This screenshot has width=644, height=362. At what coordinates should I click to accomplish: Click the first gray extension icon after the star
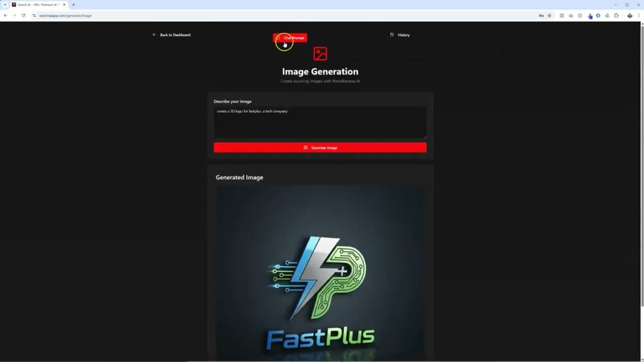[x=561, y=16]
